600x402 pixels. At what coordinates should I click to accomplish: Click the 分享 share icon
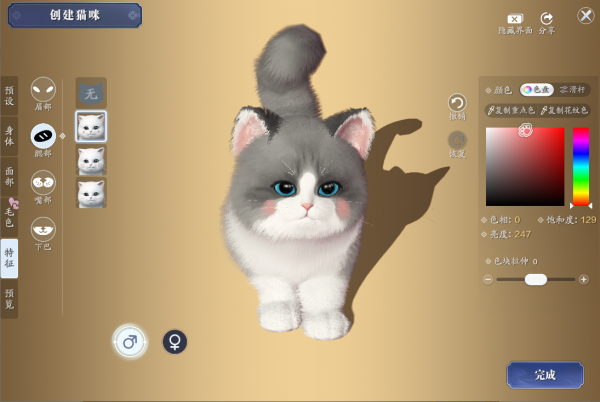[x=546, y=19]
